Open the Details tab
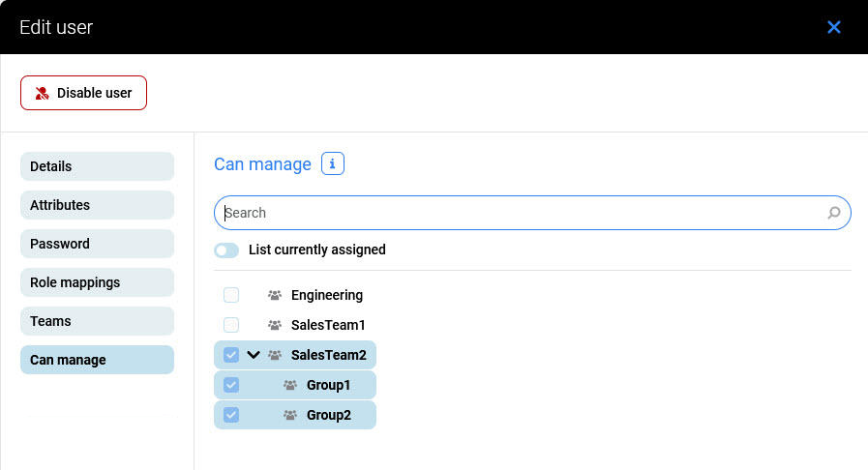Viewport: 868px width, 470px height. pyautogui.click(x=97, y=166)
